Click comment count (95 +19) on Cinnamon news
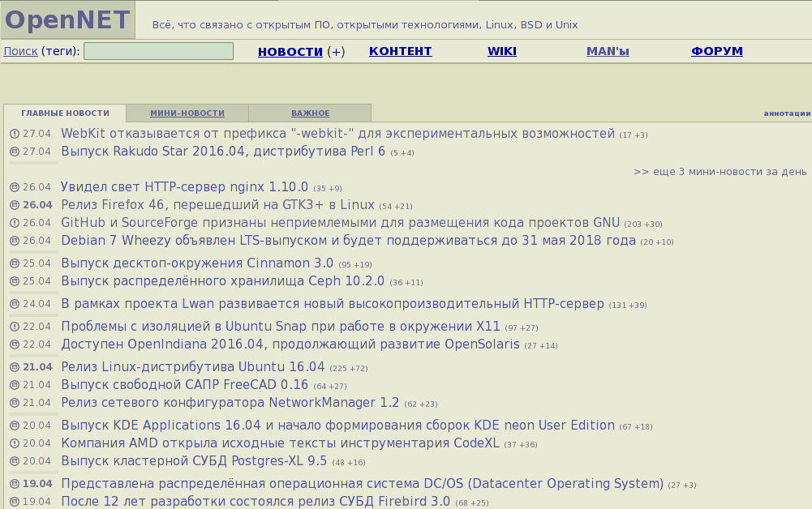812x509 pixels. pyautogui.click(x=355, y=265)
